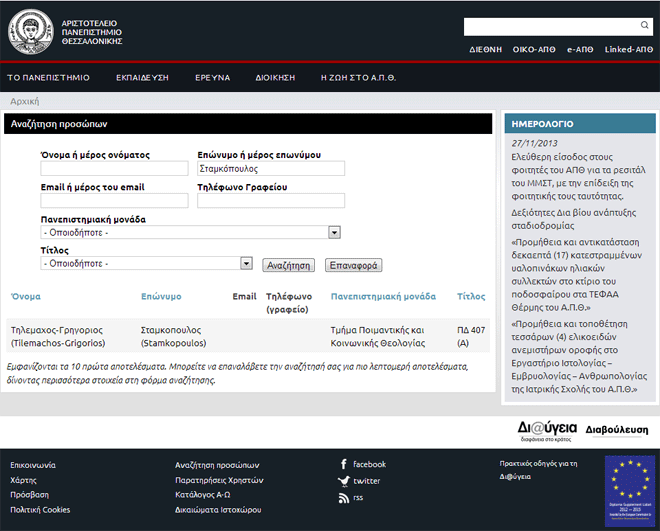Open the ΕΚΠΑΙΔΕΥΣΗ menu
Image resolution: width=660 pixels, height=531 pixels.
tap(142, 77)
